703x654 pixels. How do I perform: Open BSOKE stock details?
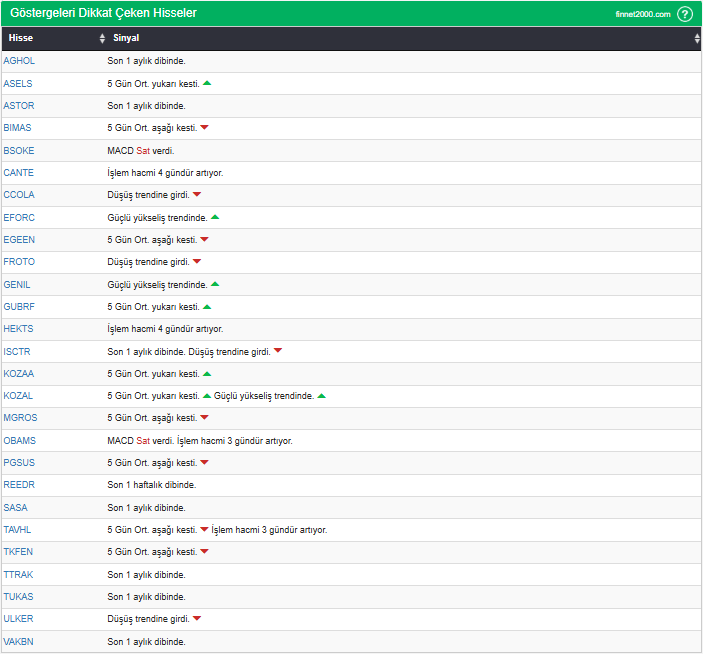point(19,150)
